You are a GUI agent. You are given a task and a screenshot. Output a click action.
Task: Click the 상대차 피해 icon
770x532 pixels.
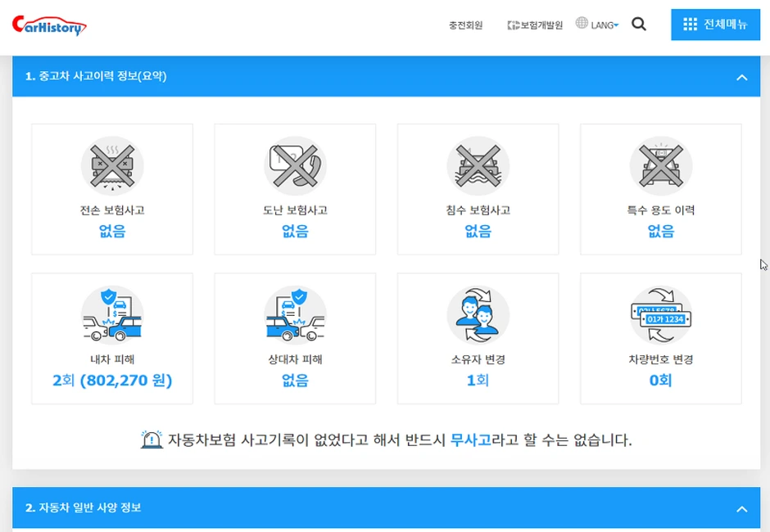[x=295, y=313]
